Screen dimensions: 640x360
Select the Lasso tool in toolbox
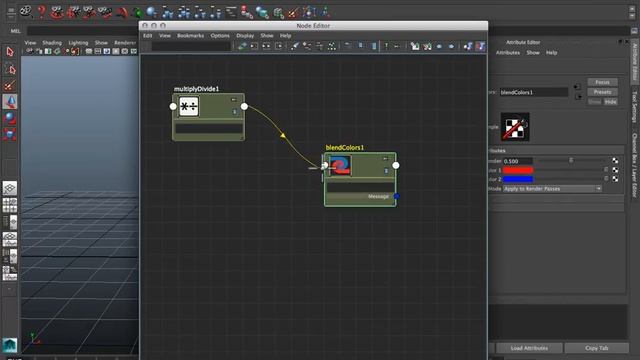[10, 69]
